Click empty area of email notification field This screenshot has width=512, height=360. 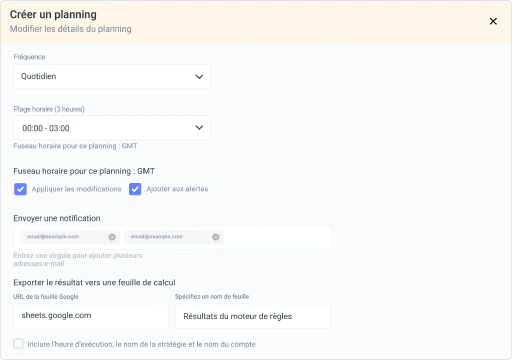[x=277, y=237]
